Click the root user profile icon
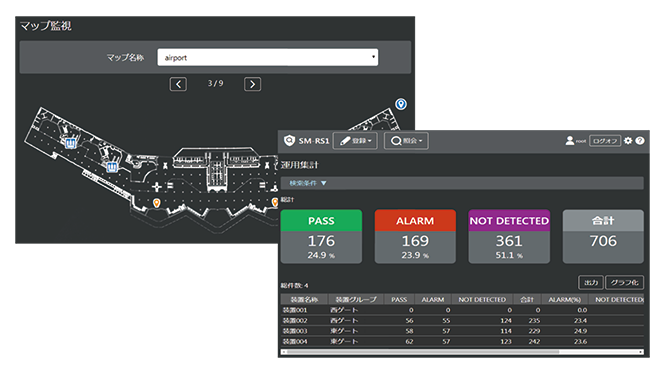Screen dimensions: 665x374 point(570,140)
